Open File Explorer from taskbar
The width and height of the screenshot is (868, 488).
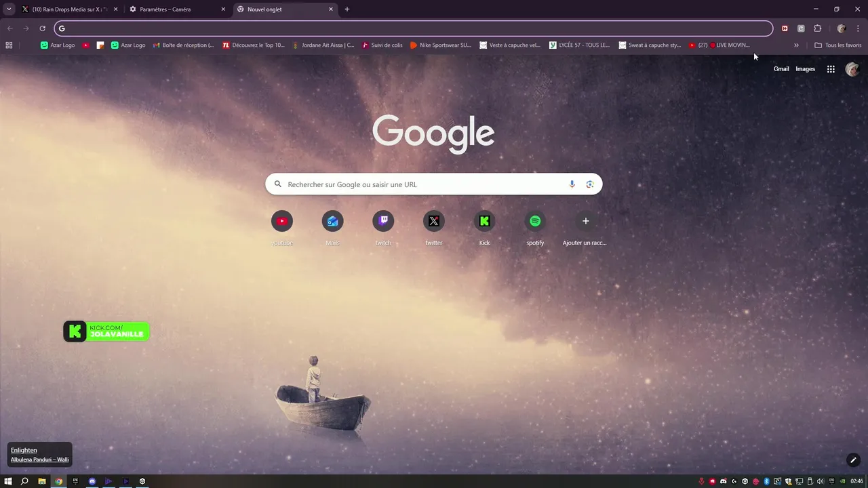42,481
